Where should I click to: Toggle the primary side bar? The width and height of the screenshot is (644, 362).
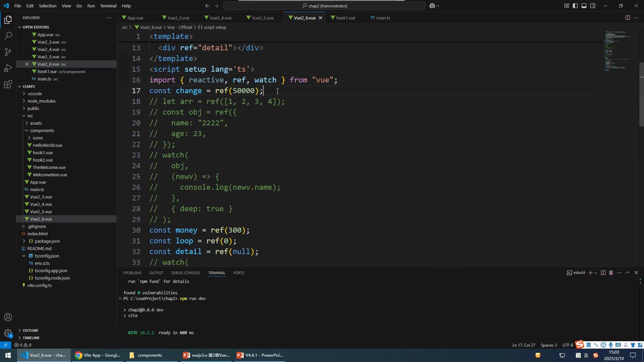tap(575, 6)
